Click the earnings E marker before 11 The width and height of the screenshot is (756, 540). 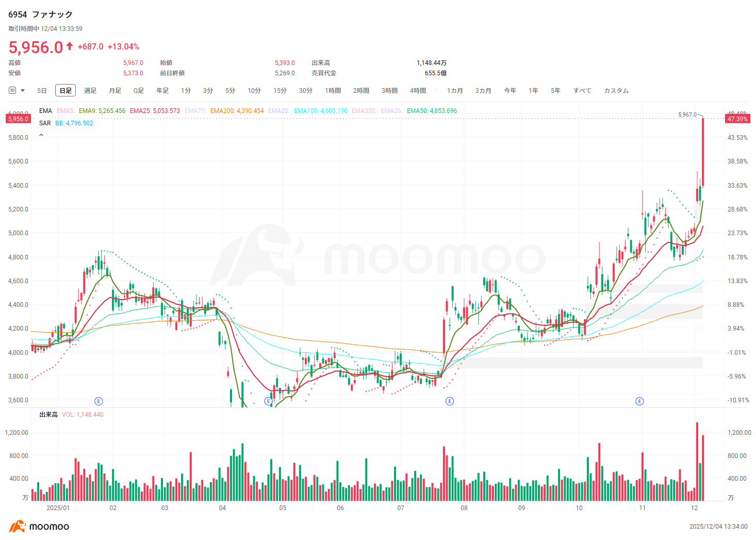point(639,401)
